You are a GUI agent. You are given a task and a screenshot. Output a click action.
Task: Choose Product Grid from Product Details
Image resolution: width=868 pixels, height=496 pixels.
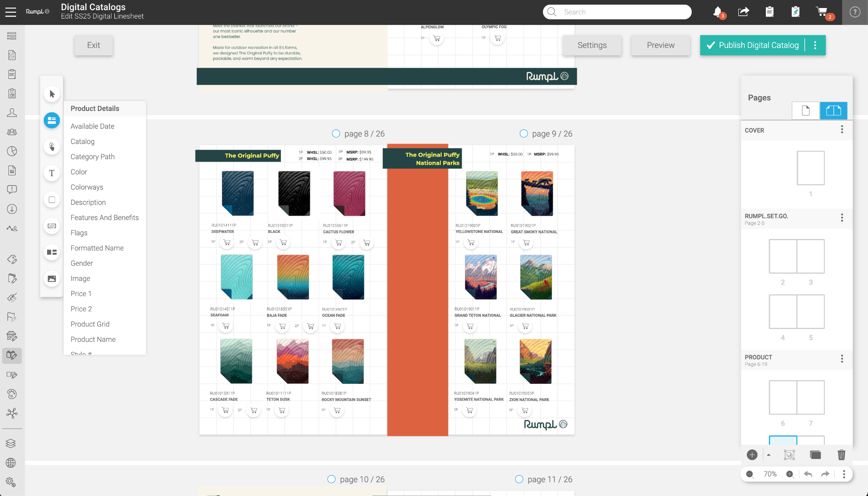[x=90, y=324]
